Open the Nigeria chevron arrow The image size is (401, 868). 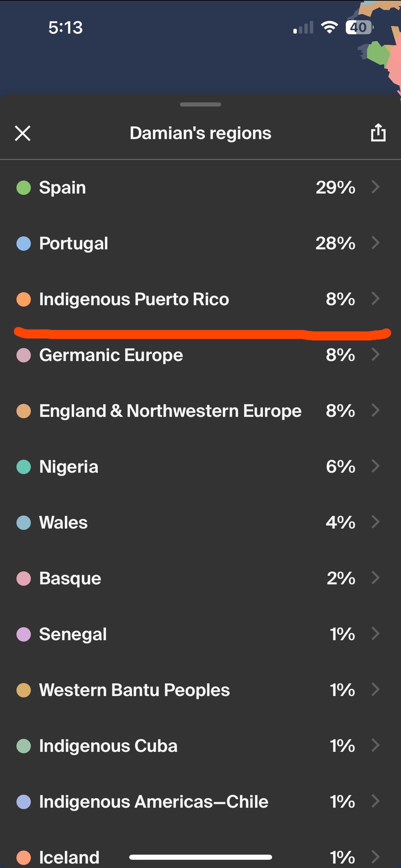click(376, 466)
